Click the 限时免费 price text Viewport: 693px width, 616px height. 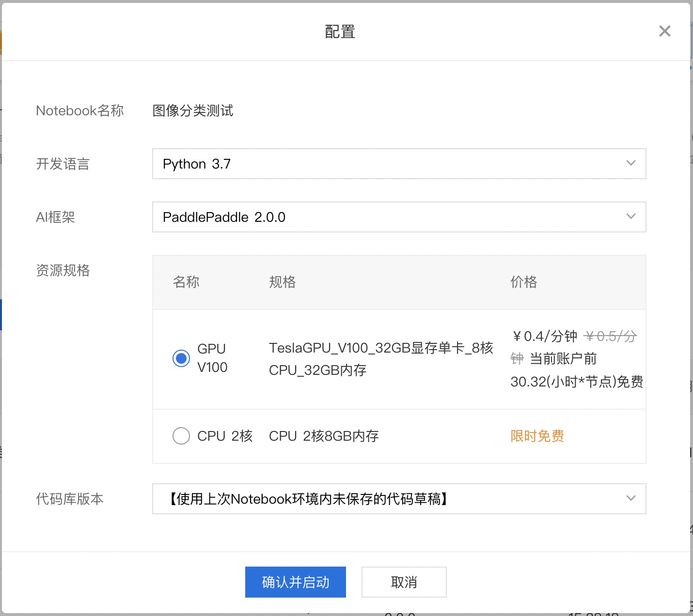pos(537,436)
